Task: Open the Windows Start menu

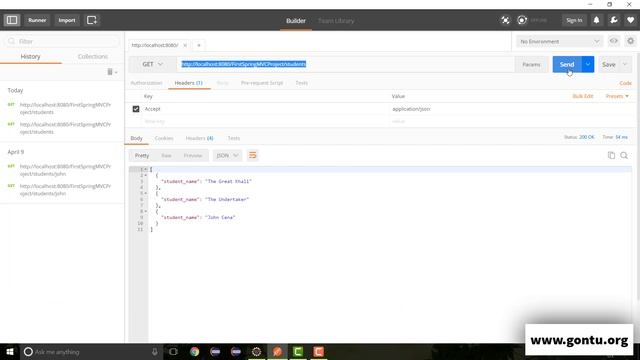Action: click(10, 351)
